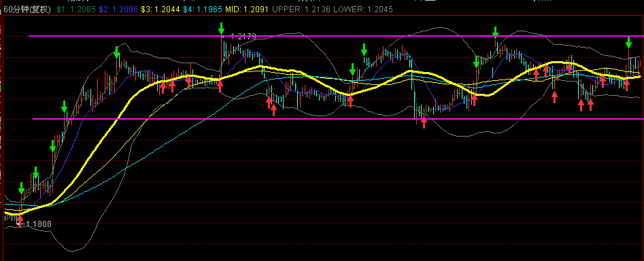Click the 1.1808 low price label
Image resolution: width=644 pixels, height=261 pixels.
(39, 224)
